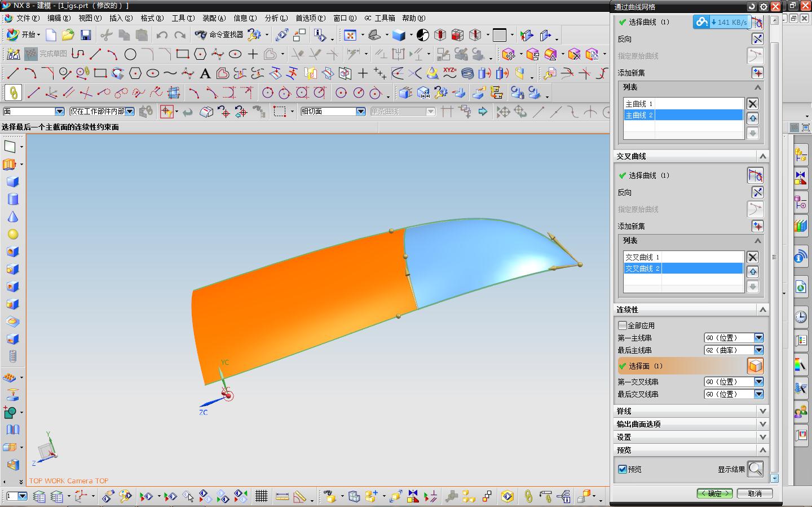Select 交叉曲线 1 in cross curve list

click(683, 257)
